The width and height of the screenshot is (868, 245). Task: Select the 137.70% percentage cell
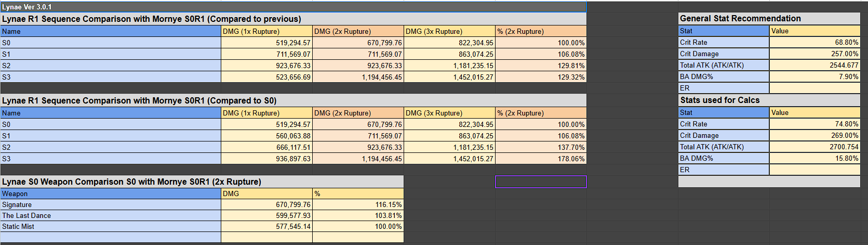(x=541, y=147)
